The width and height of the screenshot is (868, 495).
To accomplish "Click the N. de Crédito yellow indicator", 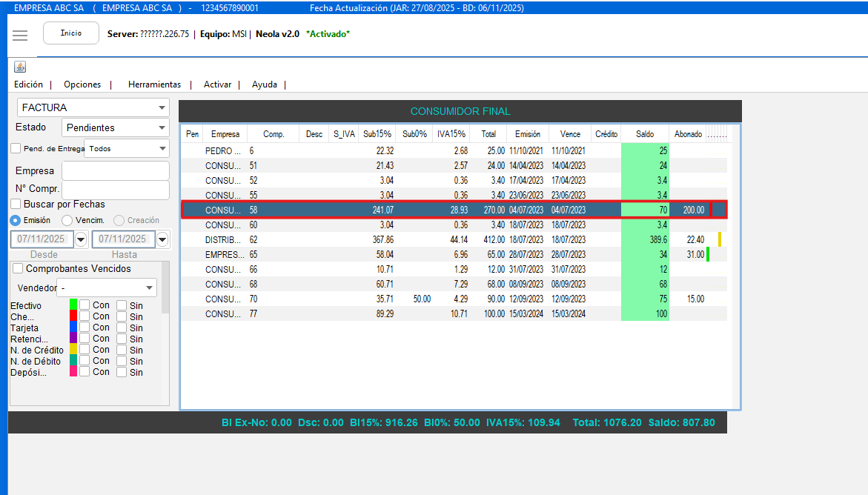I will coord(73,350).
